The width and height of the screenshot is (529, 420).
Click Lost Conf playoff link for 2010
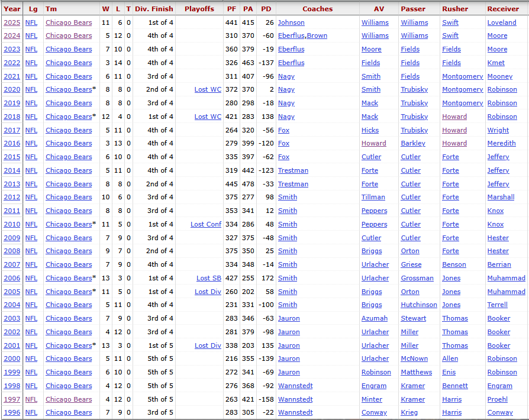[206, 224]
